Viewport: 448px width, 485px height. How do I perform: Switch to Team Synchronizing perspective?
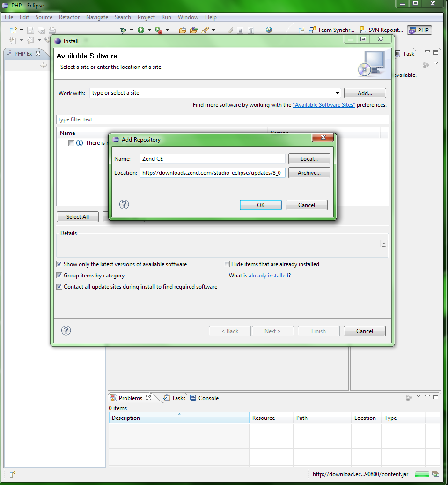pos(331,30)
